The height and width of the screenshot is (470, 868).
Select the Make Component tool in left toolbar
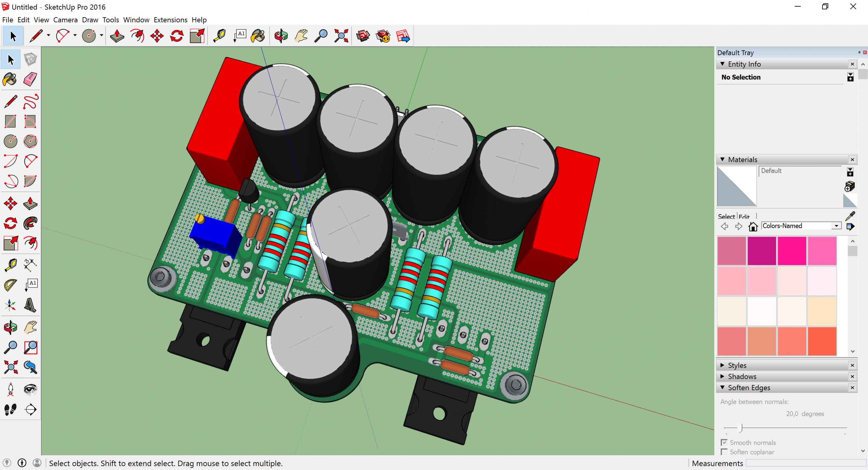pyautogui.click(x=30, y=60)
